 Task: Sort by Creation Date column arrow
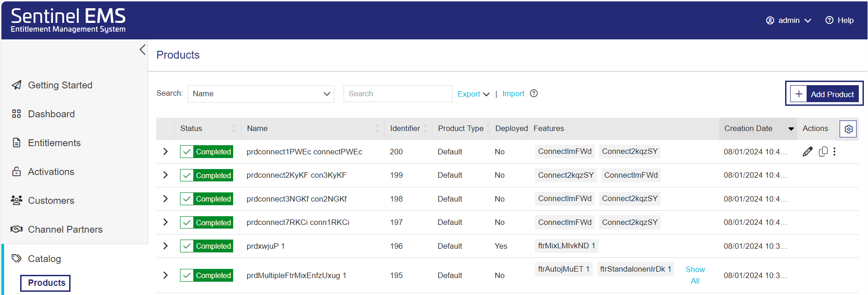tap(791, 129)
